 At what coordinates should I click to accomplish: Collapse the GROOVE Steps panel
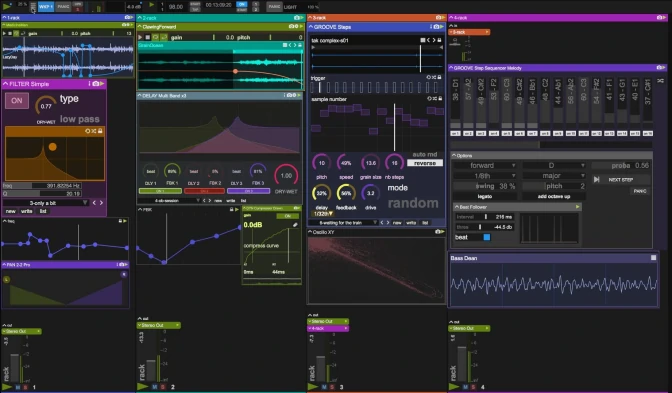(311, 27)
